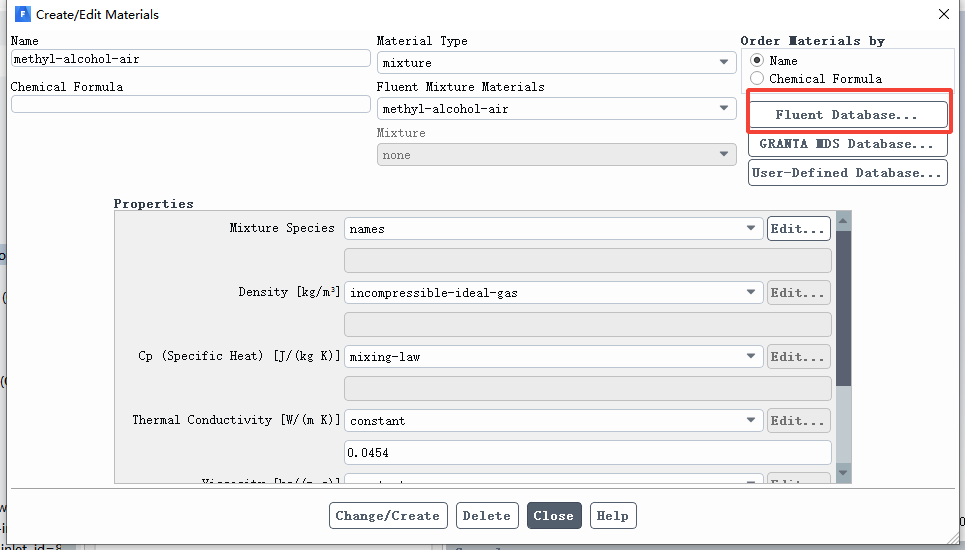Open User-Defined Database
The image size is (965, 550).
click(x=847, y=173)
